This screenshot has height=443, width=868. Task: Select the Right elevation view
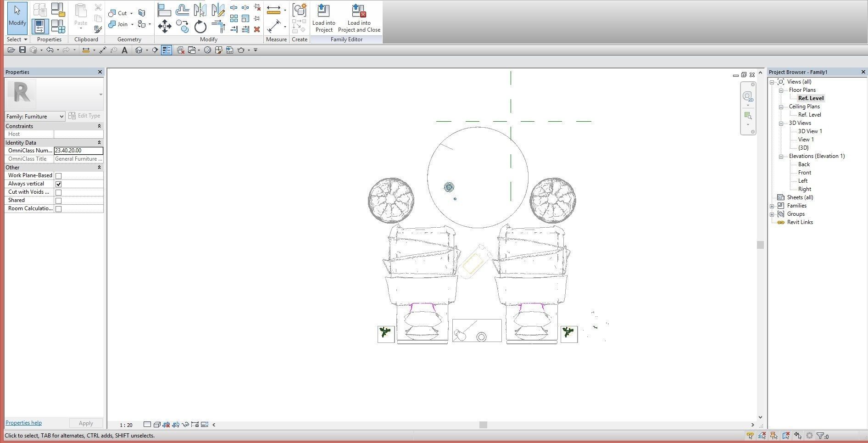coord(805,189)
